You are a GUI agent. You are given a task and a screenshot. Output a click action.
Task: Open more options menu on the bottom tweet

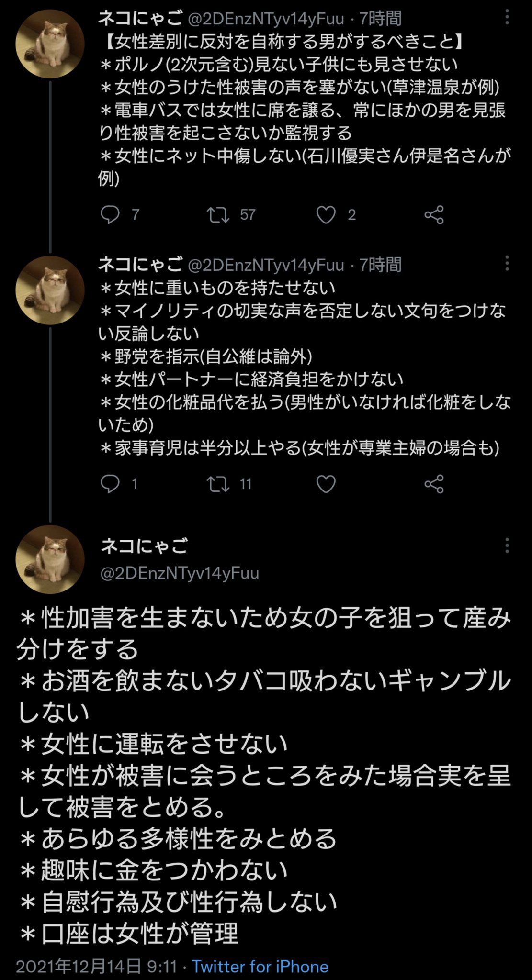pyautogui.click(x=507, y=546)
